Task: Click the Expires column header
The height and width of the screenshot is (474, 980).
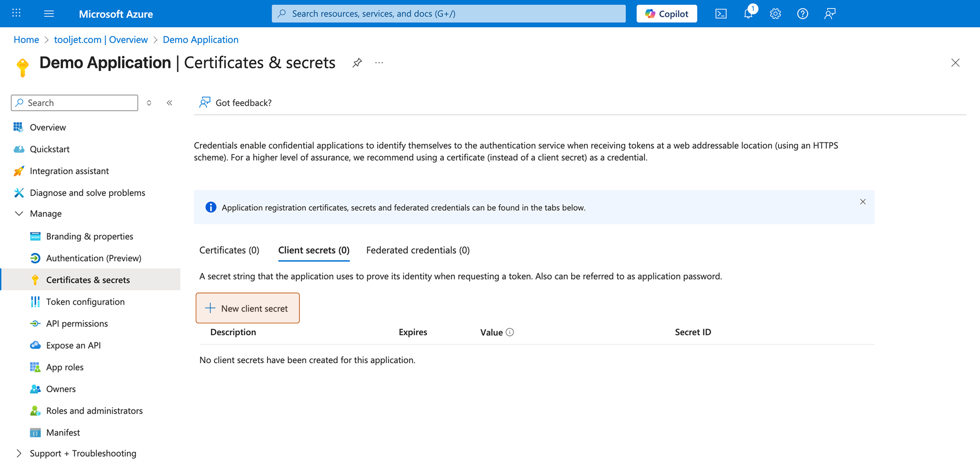Action: pyautogui.click(x=413, y=332)
